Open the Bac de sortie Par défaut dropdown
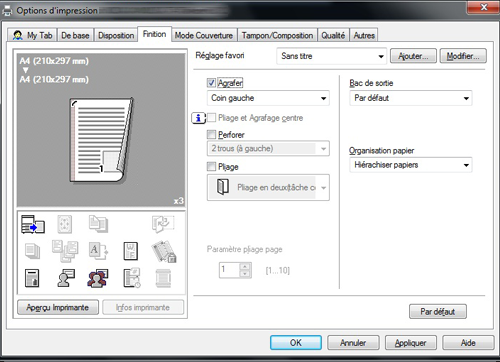Viewport: 500px width, 362px height. pyautogui.click(x=411, y=98)
